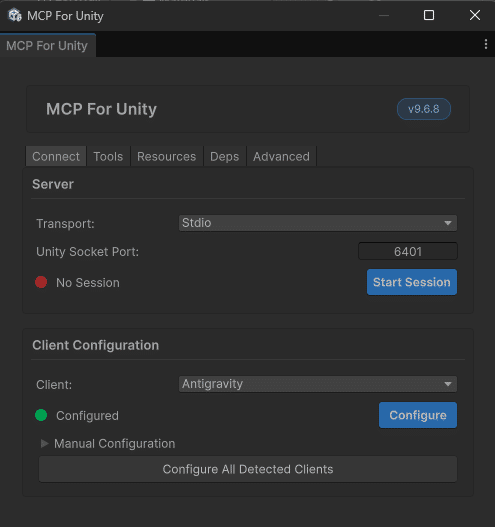This screenshot has height=527, width=495.
Task: Open the three-dot panel options menu
Action: tap(486, 44)
